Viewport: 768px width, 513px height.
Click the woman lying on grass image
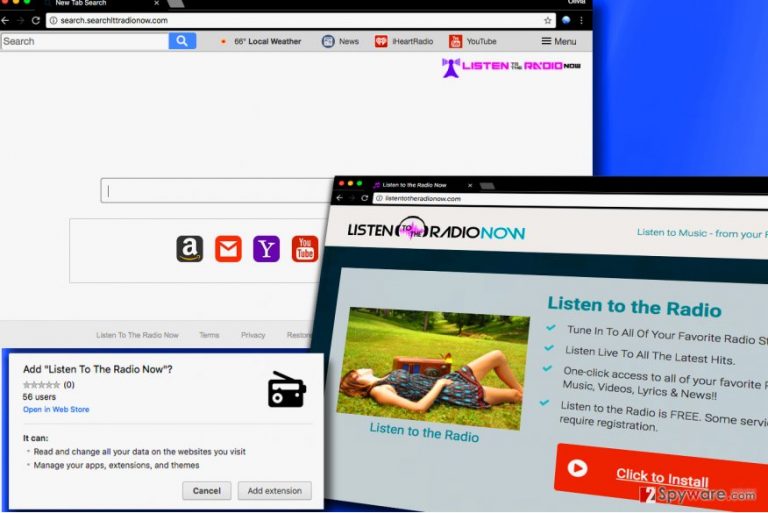tap(432, 366)
